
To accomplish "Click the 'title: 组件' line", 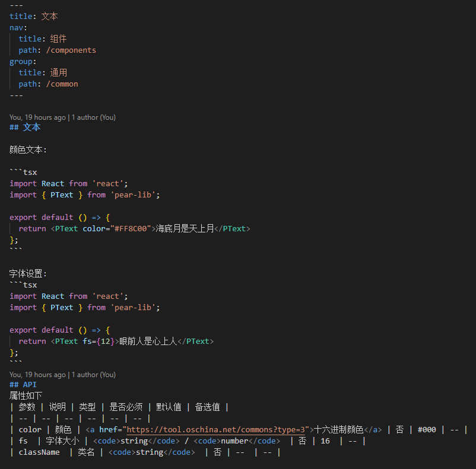I will coord(43,39).
